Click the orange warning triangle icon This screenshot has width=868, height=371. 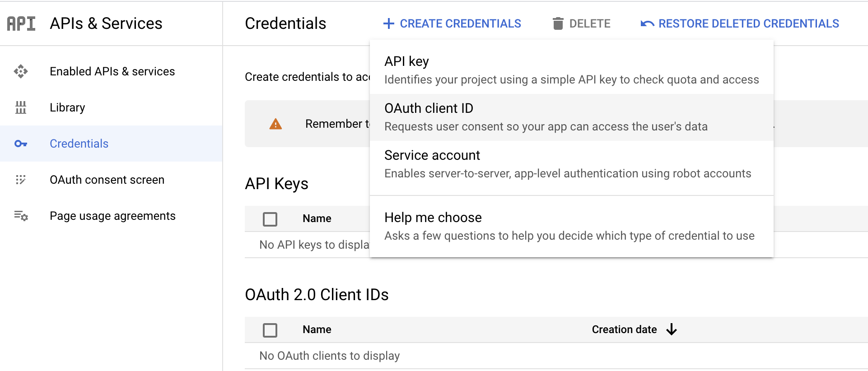click(275, 124)
